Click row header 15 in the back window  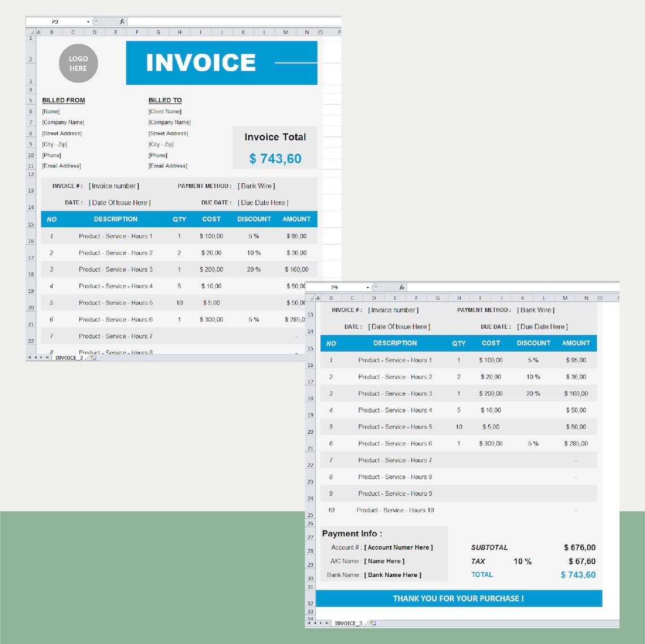tap(310, 348)
